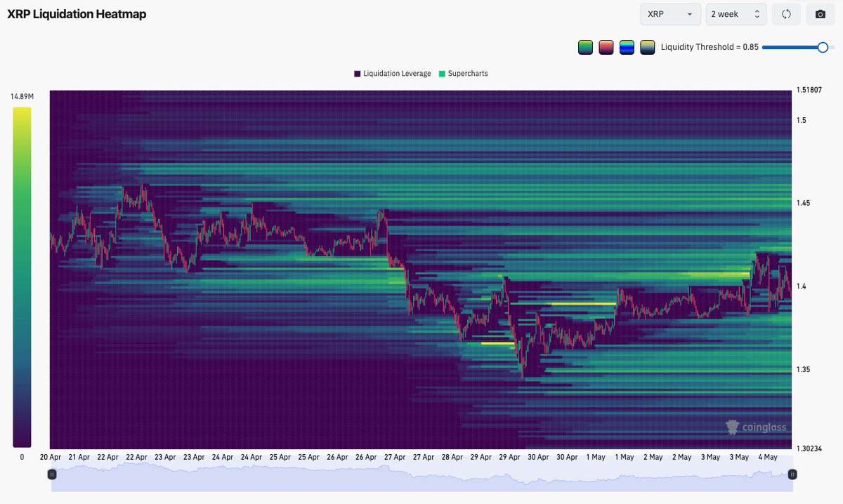Click the 1.30234 bottom price label
The width and height of the screenshot is (843, 504).
coord(809,449)
